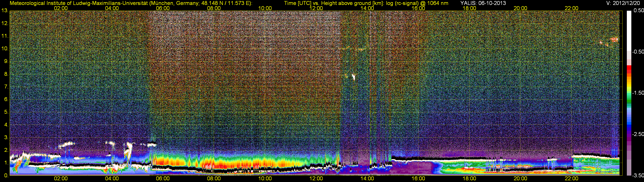The height and width of the screenshot is (182, 644).
Task: Click the 08:00 label on the lower time axis
Action: coord(214,179)
